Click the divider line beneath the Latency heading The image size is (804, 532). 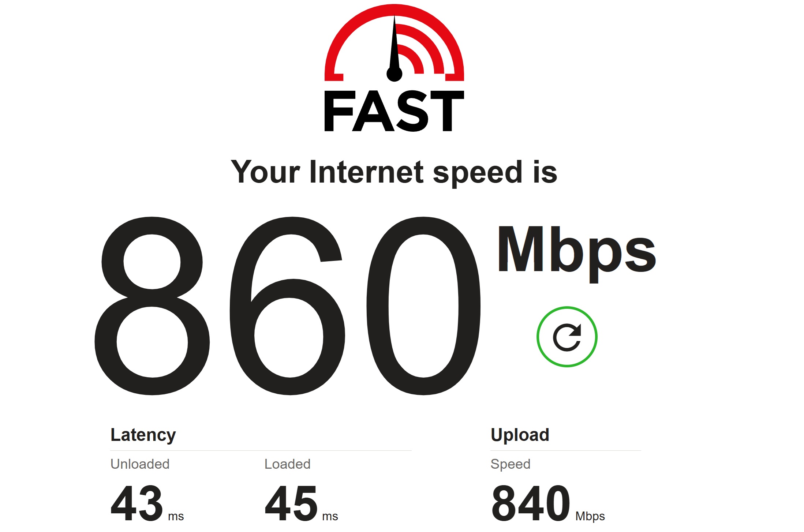click(261, 450)
